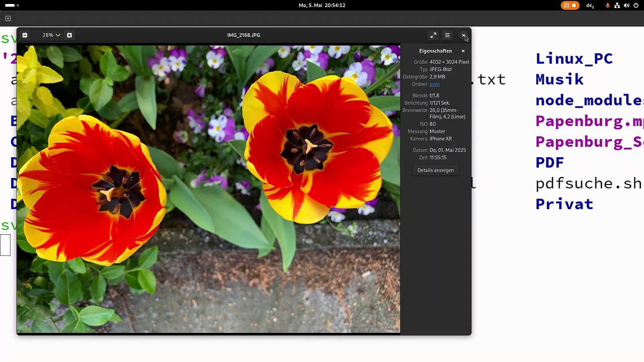The height and width of the screenshot is (362, 644).
Task: Zoom in with the plus button
Action: 69,35
